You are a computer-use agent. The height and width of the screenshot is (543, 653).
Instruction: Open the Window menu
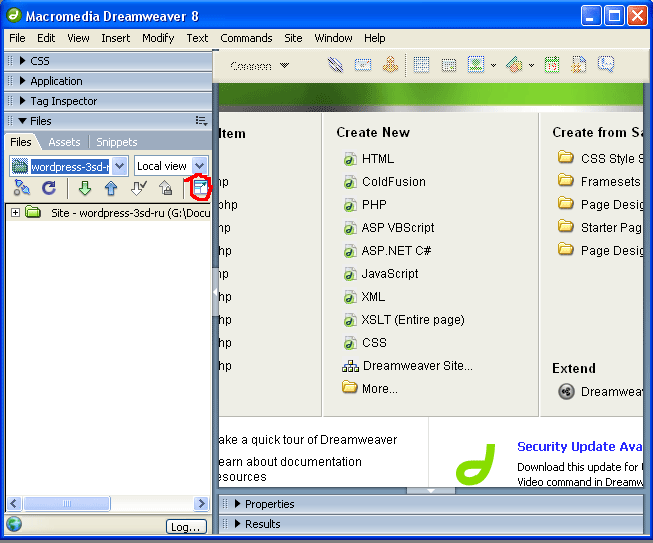point(333,38)
